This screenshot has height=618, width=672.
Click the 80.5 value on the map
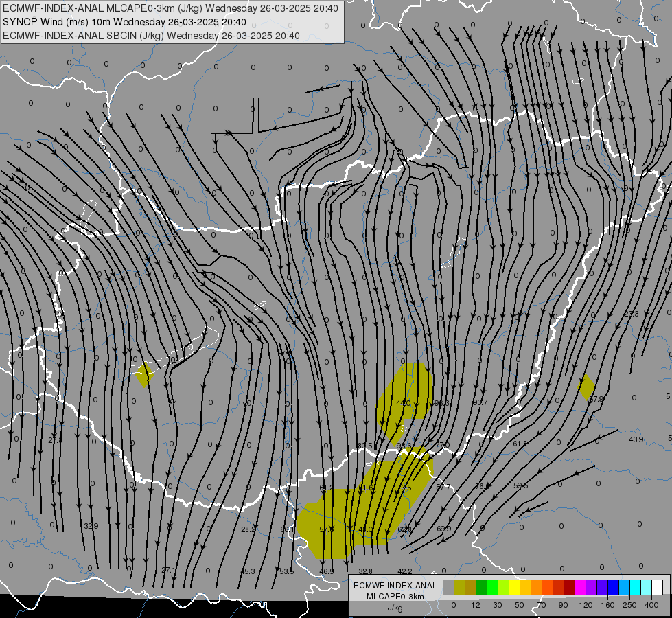point(364,446)
